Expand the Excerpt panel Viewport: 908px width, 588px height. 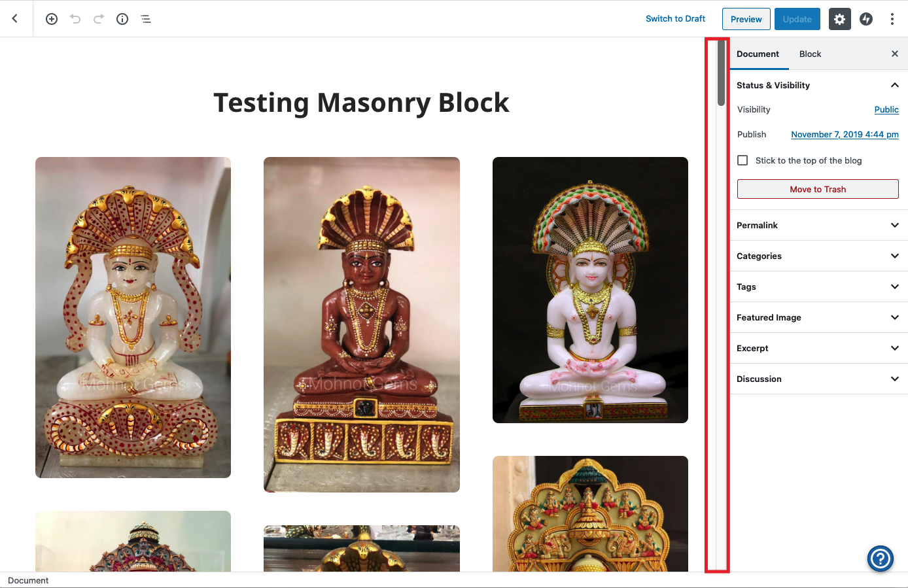tap(818, 348)
